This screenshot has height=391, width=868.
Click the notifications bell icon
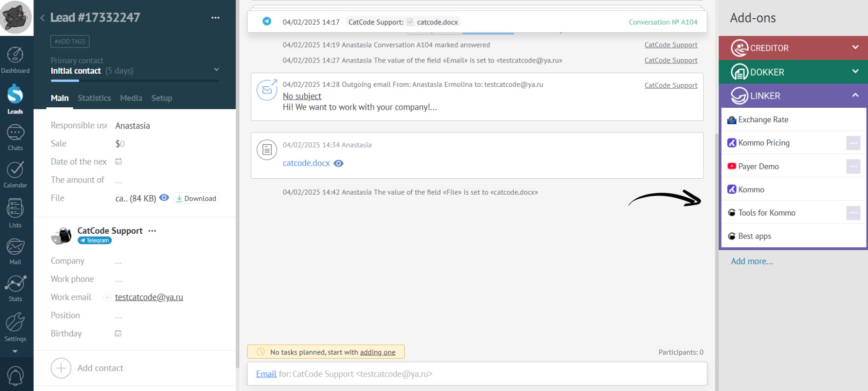15,375
